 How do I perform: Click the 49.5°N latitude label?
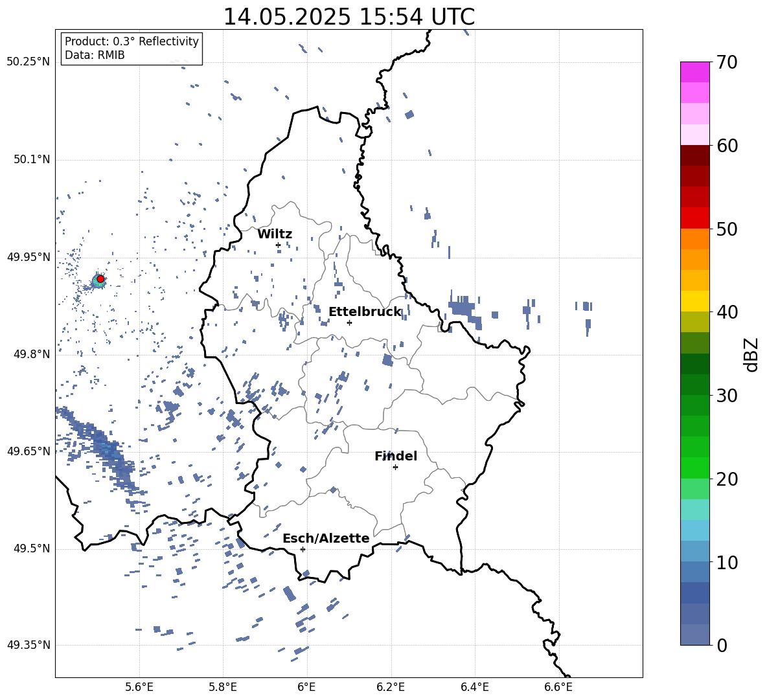32,548
